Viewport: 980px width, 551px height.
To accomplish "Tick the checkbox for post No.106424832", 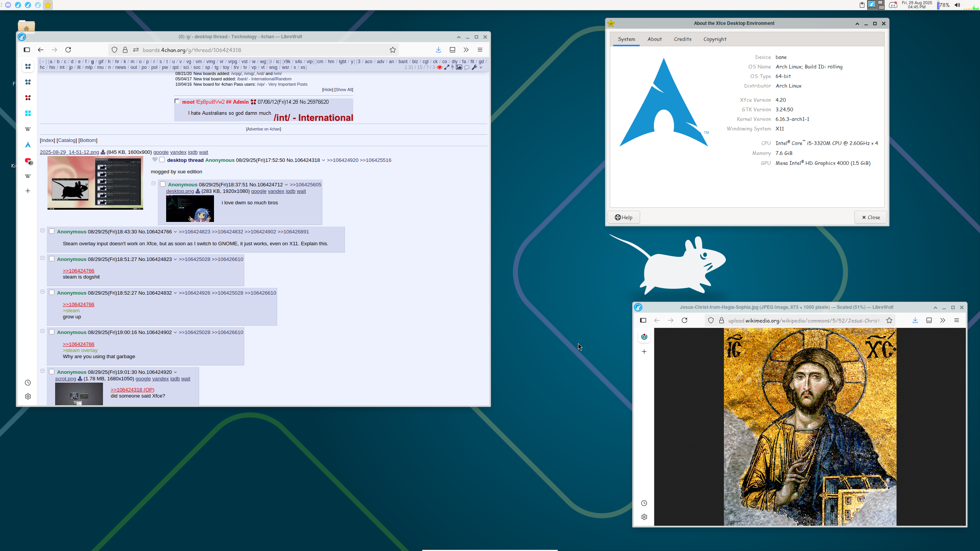I will pos(52,292).
